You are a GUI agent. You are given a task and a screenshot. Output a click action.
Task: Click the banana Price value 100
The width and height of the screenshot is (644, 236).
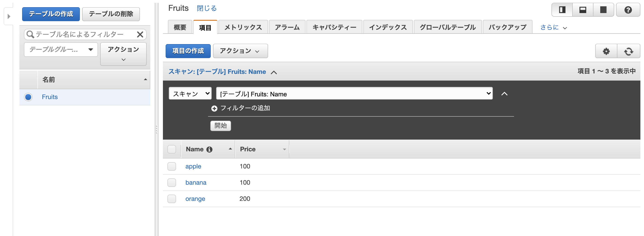tap(245, 182)
